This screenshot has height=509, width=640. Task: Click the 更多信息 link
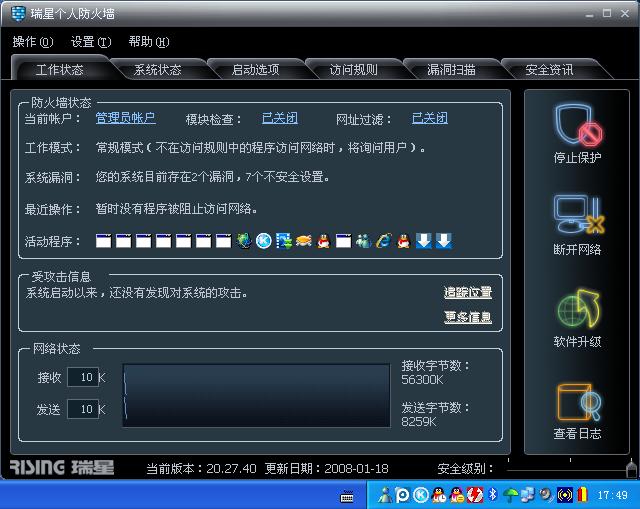468,317
